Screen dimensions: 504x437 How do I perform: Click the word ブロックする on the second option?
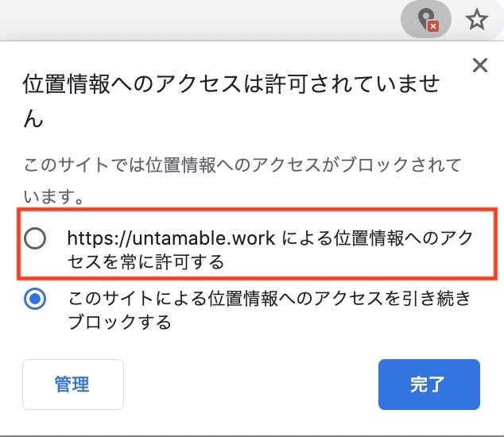point(119,322)
